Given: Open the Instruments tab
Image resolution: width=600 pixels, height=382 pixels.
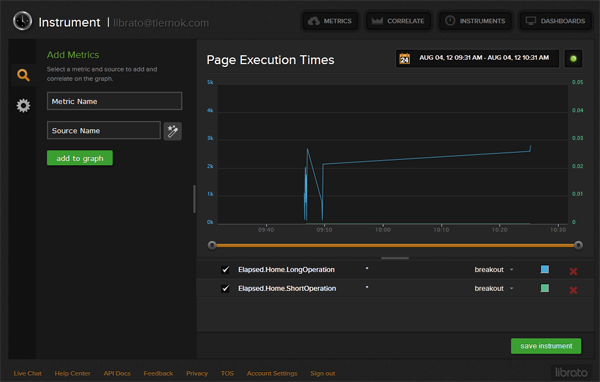Looking at the screenshot, I should (475, 21).
